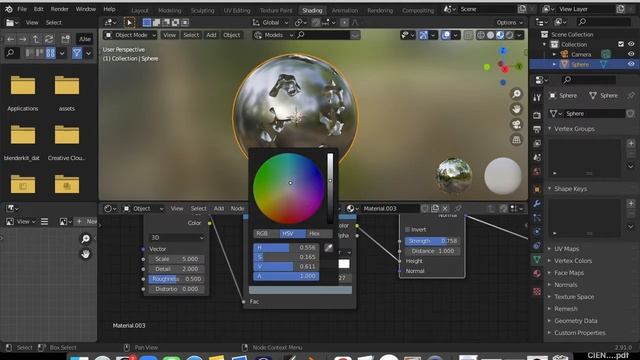Open Texture checker properties tab
The width and height of the screenshot is (640, 360).
(537, 291)
